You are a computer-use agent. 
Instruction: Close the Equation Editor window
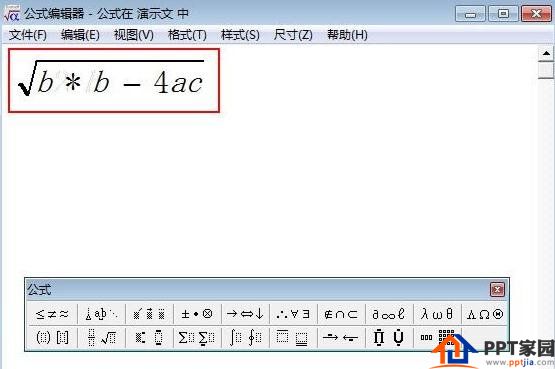point(536,14)
